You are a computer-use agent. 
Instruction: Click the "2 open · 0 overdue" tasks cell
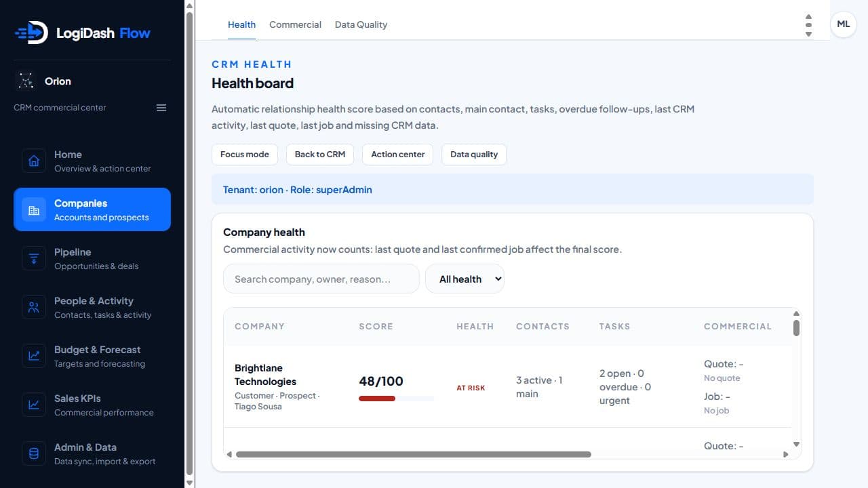(x=625, y=387)
